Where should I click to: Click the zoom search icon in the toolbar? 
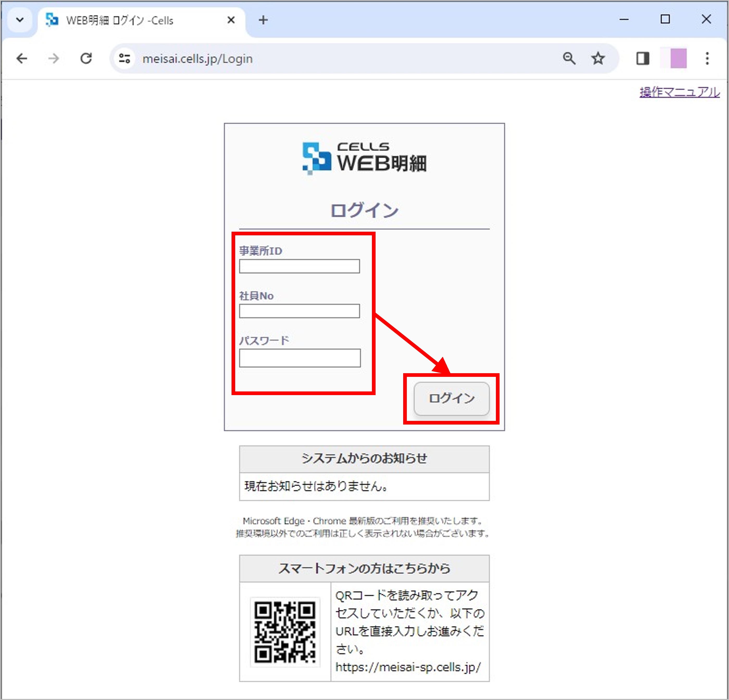pyautogui.click(x=569, y=58)
